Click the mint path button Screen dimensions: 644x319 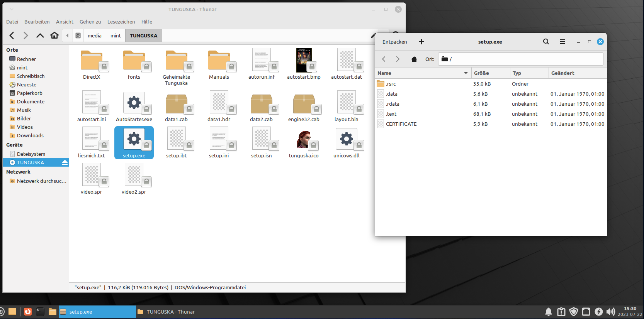point(116,35)
